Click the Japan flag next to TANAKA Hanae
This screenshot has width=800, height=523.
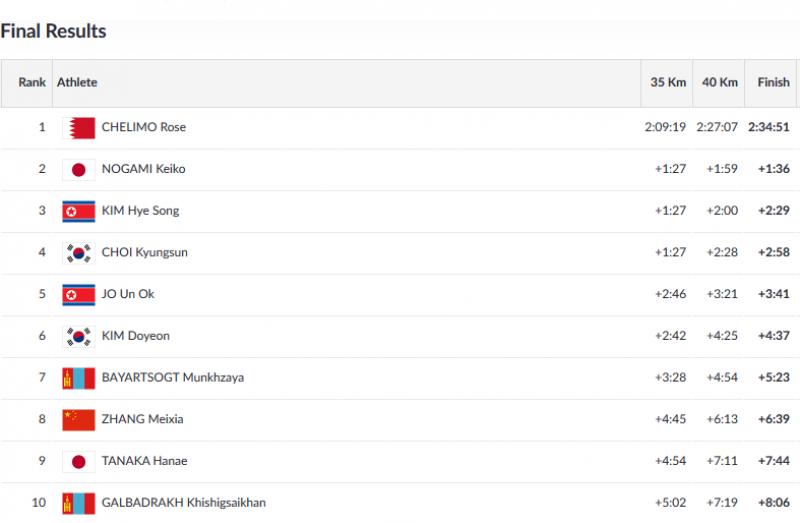[x=79, y=462]
